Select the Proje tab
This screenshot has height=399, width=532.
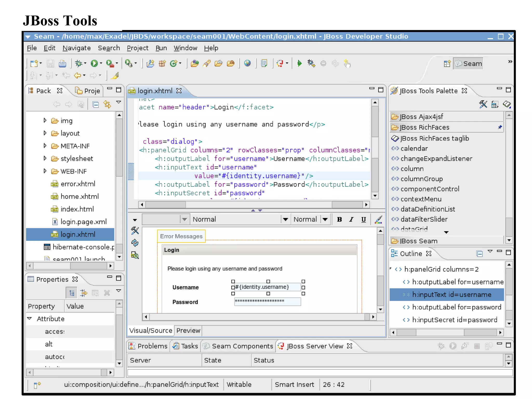pyautogui.click(x=88, y=91)
